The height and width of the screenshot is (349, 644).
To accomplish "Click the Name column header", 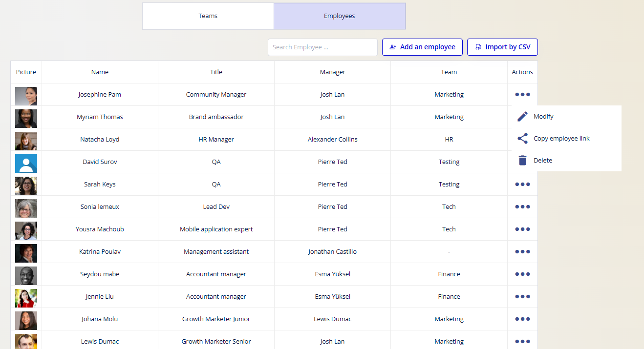I will point(100,72).
